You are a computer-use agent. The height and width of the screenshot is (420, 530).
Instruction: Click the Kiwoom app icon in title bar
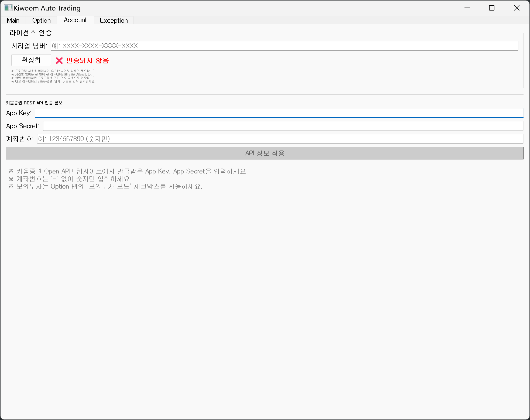coord(8,8)
